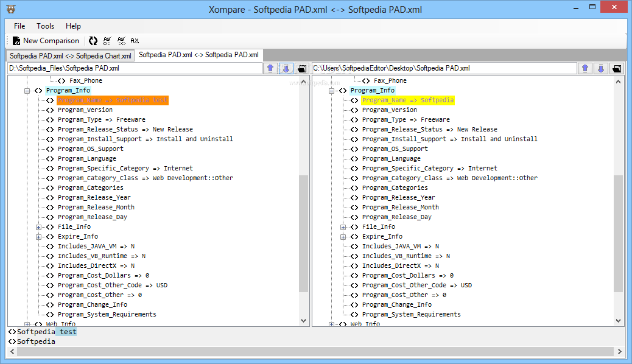Click left pane open file folder icon

coord(302,69)
